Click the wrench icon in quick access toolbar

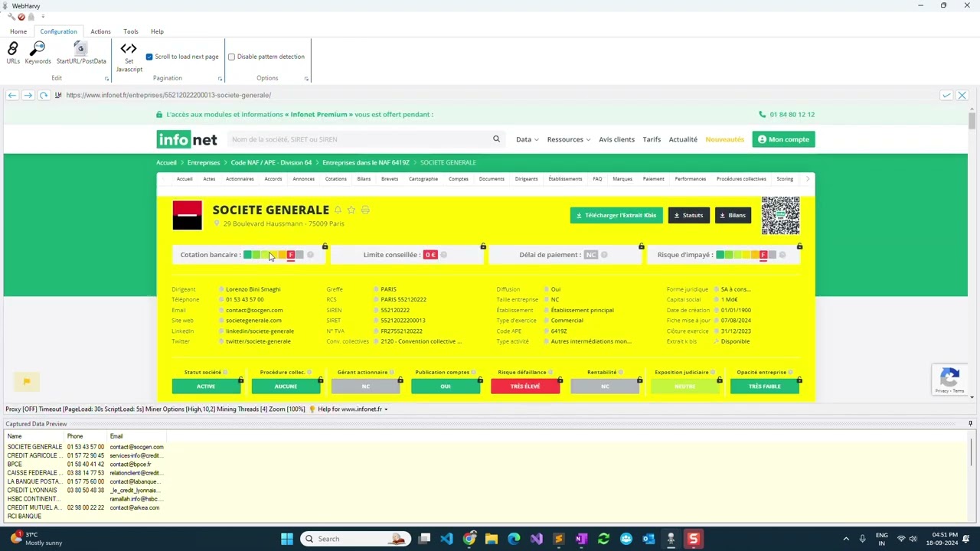[11, 16]
